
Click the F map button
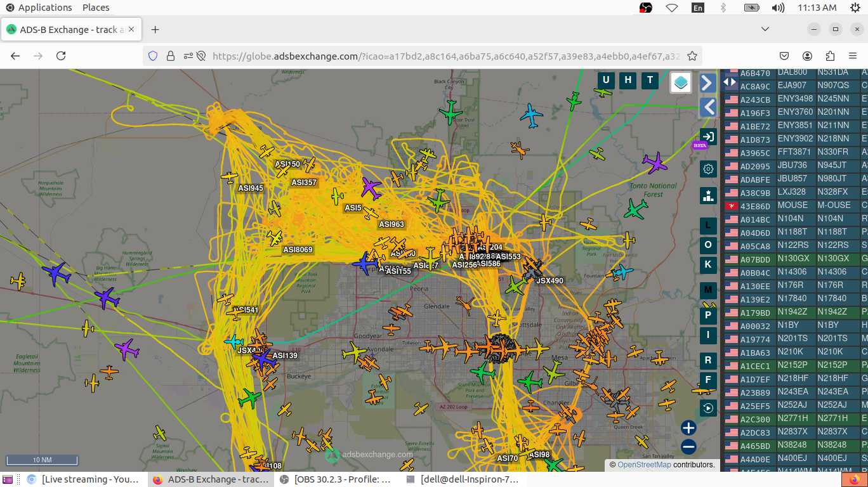pyautogui.click(x=708, y=380)
